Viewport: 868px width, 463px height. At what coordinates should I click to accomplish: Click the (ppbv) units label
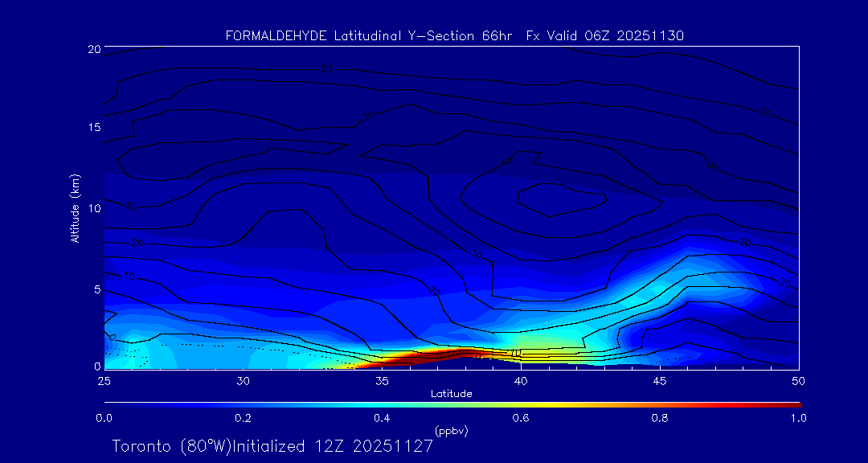[x=452, y=431]
